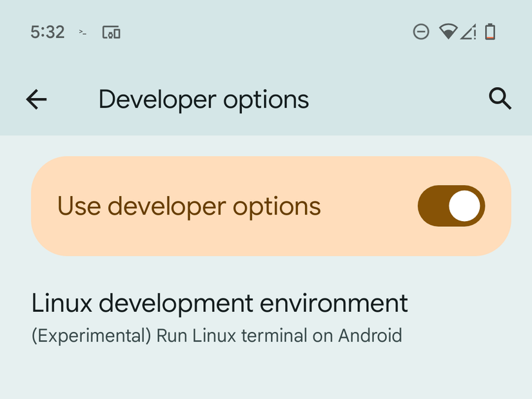Tap the Do Not Disturb status icon

tap(421, 32)
